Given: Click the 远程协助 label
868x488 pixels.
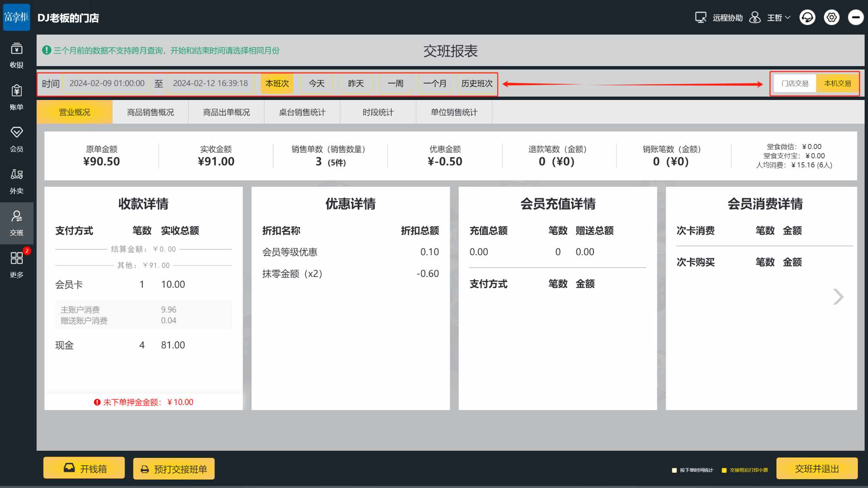Looking at the screenshot, I should pos(728,18).
